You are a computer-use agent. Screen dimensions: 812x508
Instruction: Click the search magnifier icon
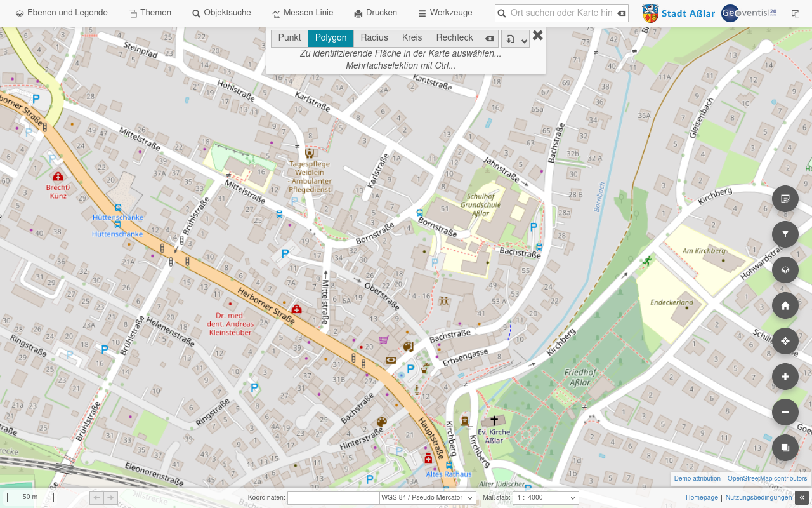click(502, 13)
